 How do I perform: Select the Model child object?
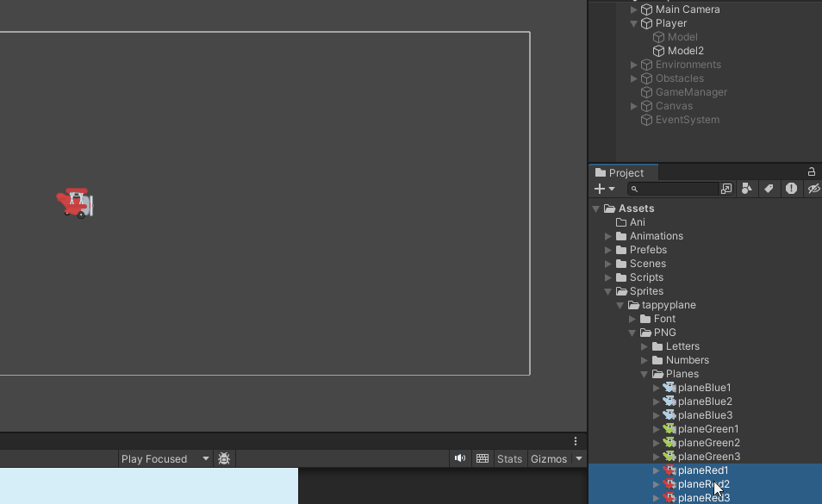pyautogui.click(x=682, y=37)
